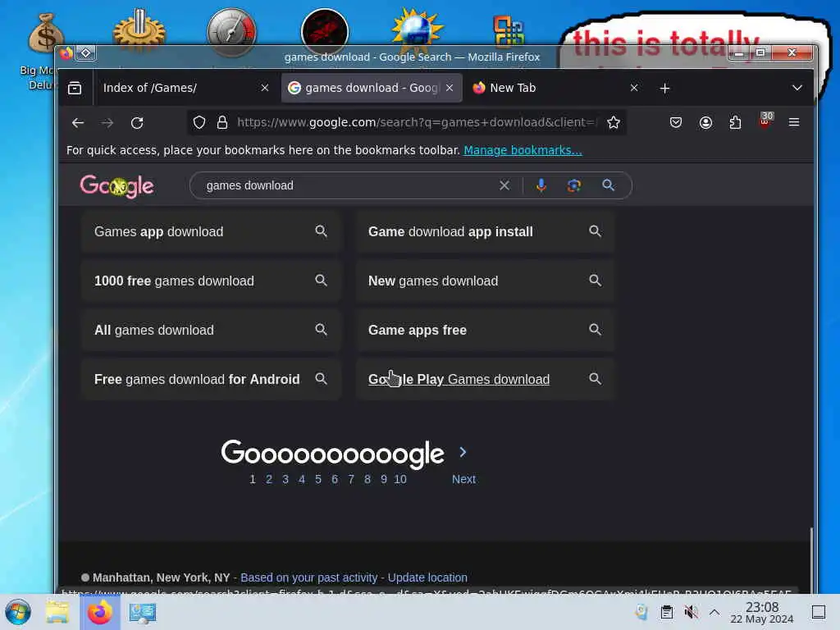The width and height of the screenshot is (840, 630).
Task: Open Based on your past activity link
Action: [309, 577]
